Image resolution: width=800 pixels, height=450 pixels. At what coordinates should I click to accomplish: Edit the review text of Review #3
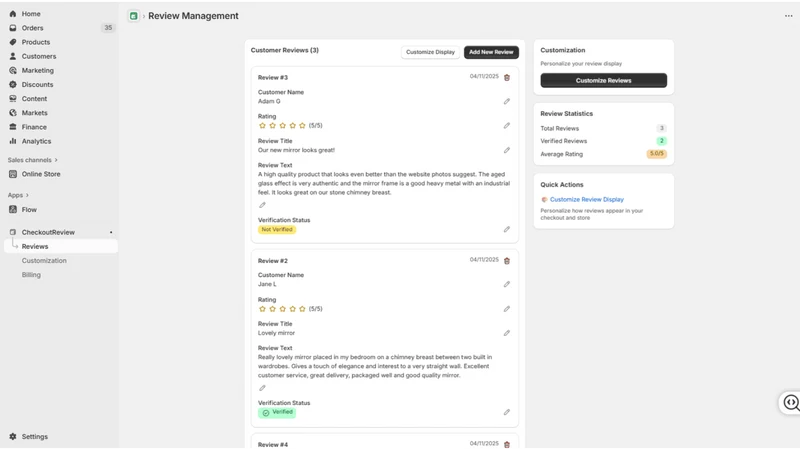(x=262, y=205)
